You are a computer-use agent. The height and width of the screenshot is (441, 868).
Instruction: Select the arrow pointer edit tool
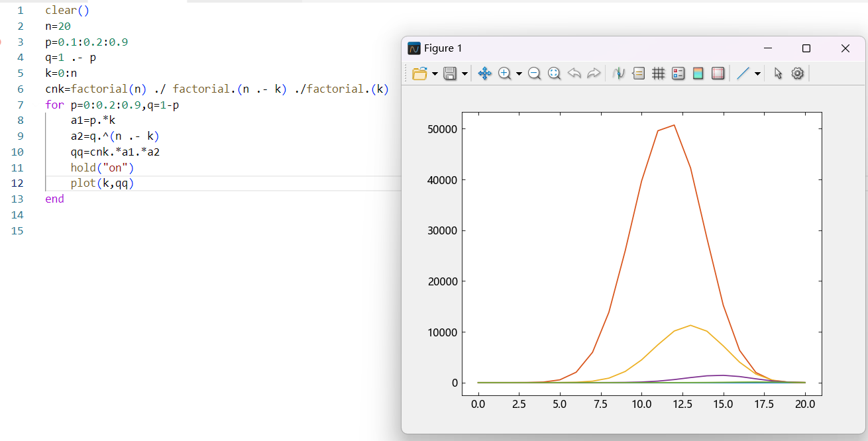click(x=778, y=73)
